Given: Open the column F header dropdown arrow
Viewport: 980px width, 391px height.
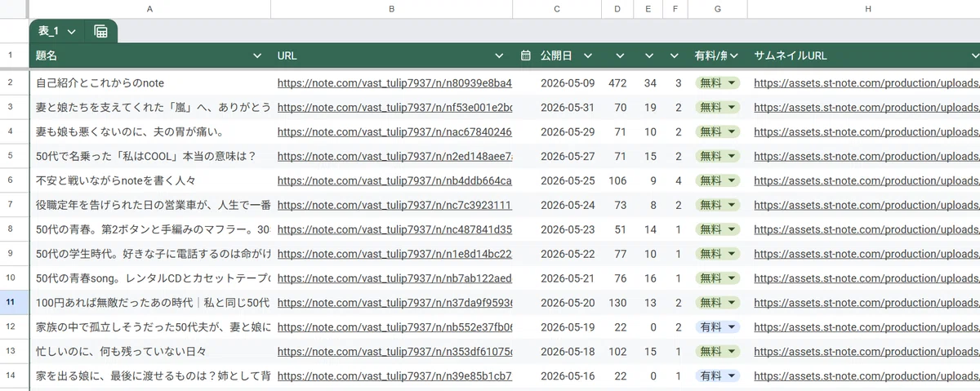Looking at the screenshot, I should tap(675, 56).
